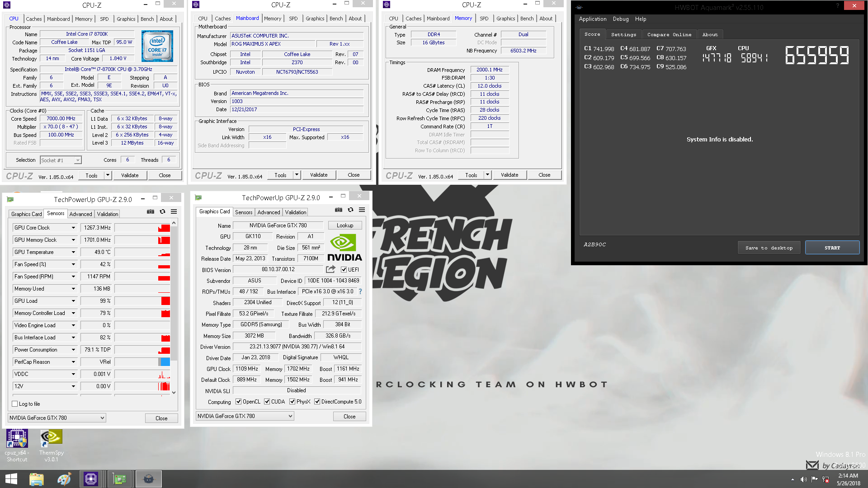Click the CPU-Z taskbar icon
The width and height of the screenshot is (868, 488).
click(91, 479)
